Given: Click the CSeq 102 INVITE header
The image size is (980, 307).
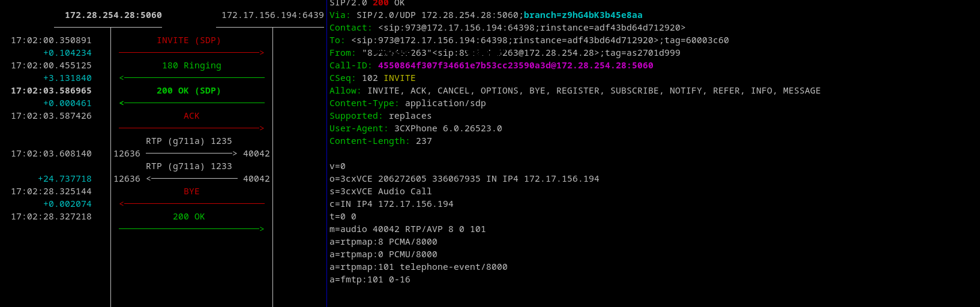Looking at the screenshot, I should [372, 79].
